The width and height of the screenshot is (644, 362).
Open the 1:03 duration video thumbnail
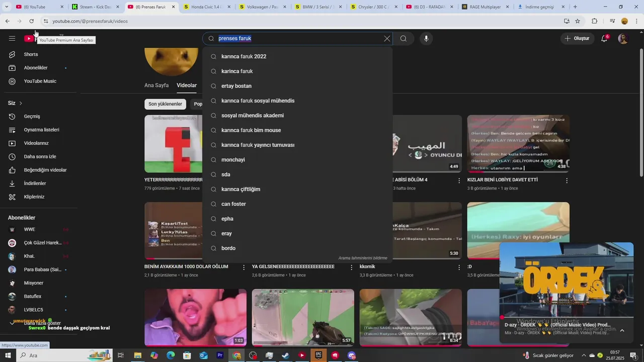point(195,318)
